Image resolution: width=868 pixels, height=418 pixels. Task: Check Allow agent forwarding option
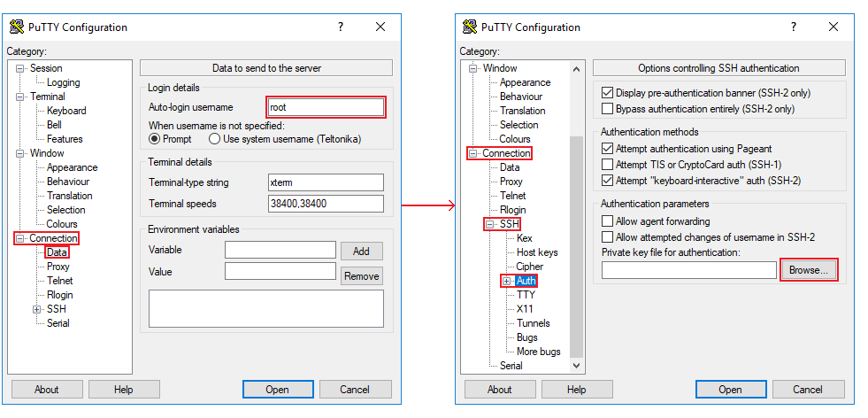(607, 221)
